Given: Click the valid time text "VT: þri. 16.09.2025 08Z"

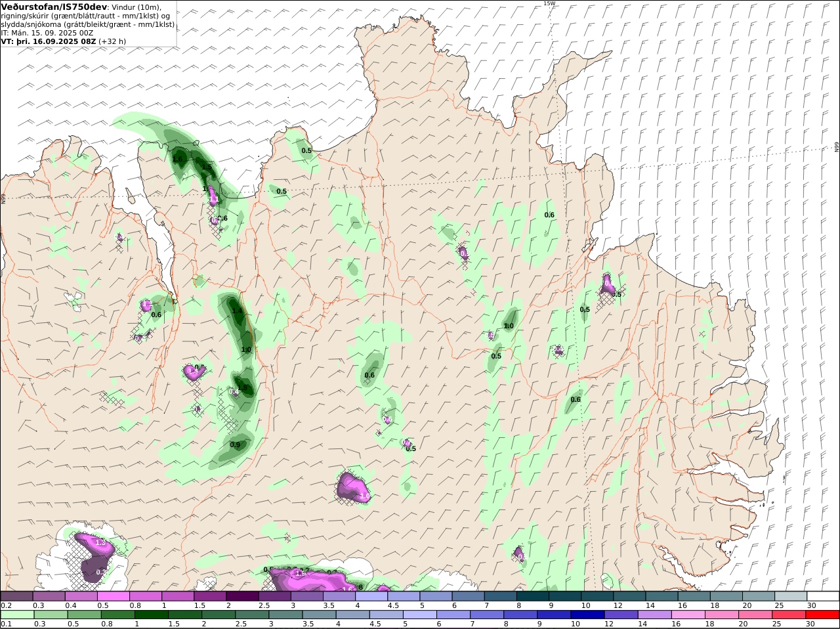Looking at the screenshot, I should pos(49,41).
